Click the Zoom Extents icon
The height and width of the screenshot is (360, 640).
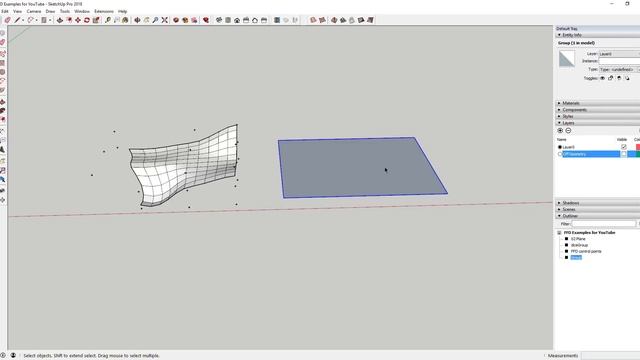coord(165,20)
